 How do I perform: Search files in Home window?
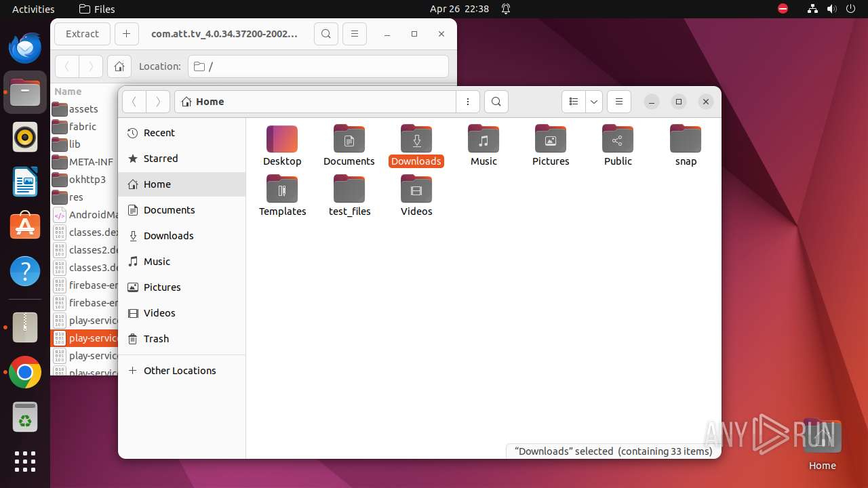(x=496, y=102)
